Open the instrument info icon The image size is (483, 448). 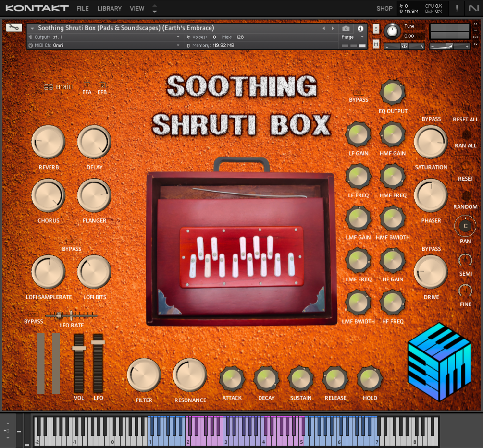point(360,29)
